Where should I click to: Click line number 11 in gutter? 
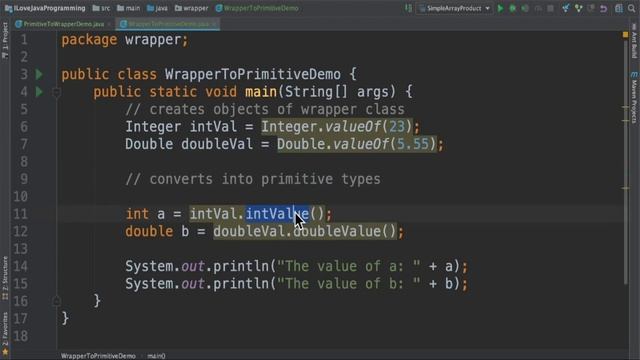point(20,214)
